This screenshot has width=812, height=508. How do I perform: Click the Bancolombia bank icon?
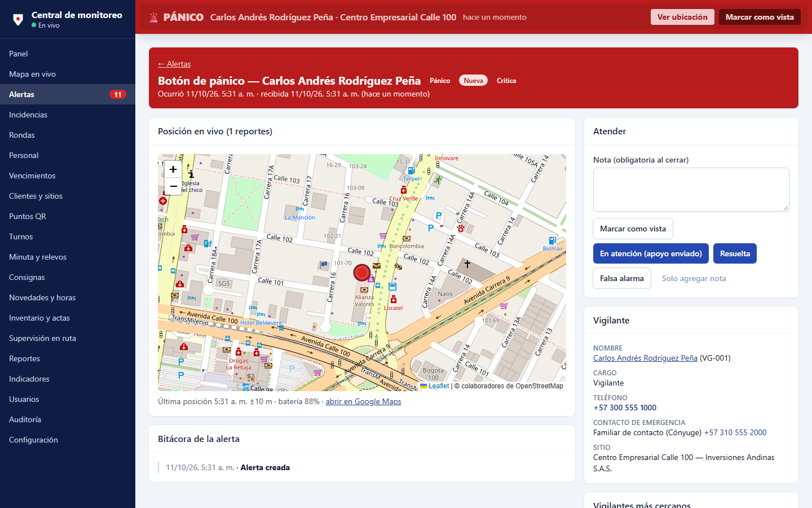407,238
